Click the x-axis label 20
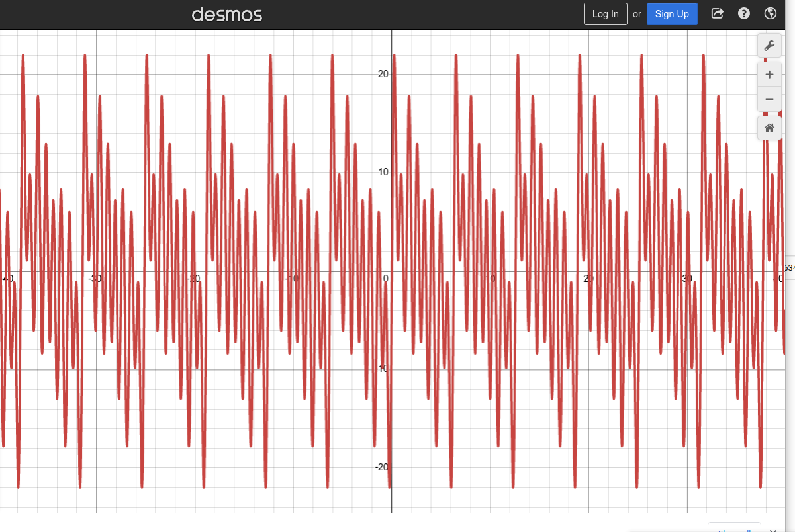795x532 pixels. 588,279
